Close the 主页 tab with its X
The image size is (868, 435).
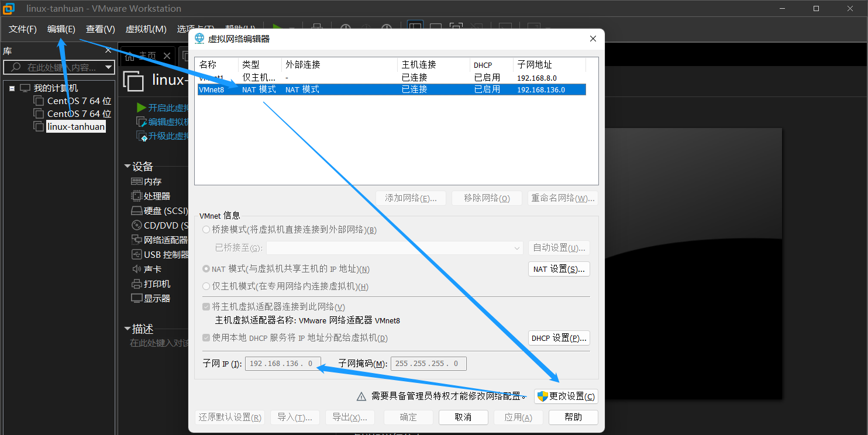(x=167, y=56)
